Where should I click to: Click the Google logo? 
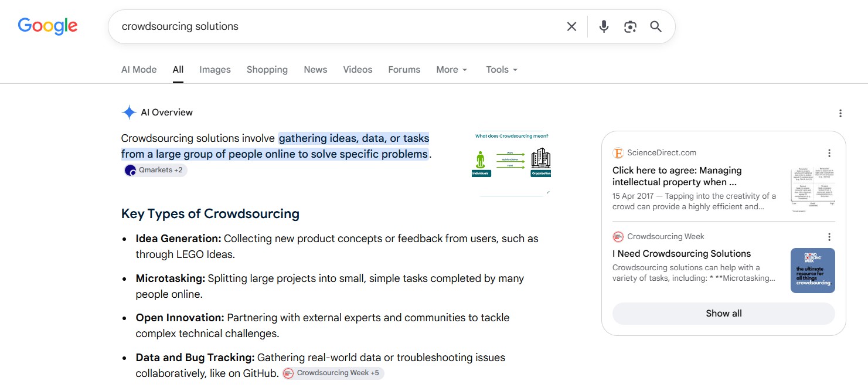pos(47,26)
